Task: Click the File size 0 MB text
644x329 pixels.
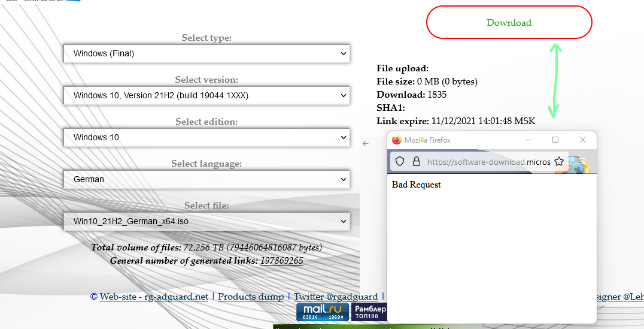Action: pos(427,82)
